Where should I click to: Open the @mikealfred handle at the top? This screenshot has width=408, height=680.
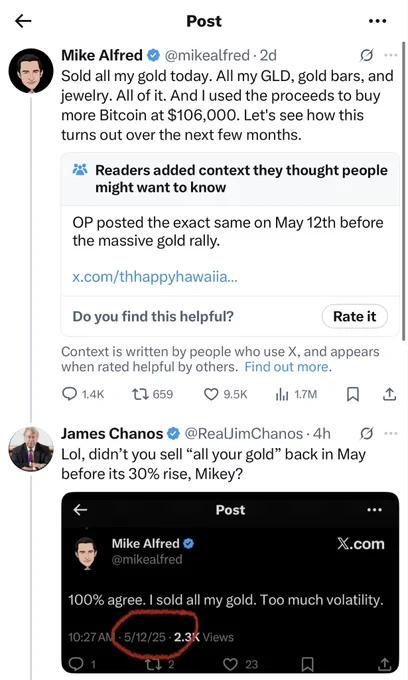(x=207, y=55)
